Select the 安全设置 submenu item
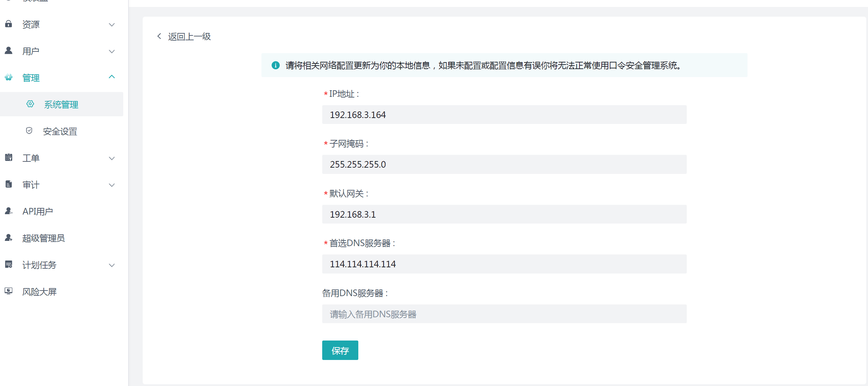 [60, 132]
